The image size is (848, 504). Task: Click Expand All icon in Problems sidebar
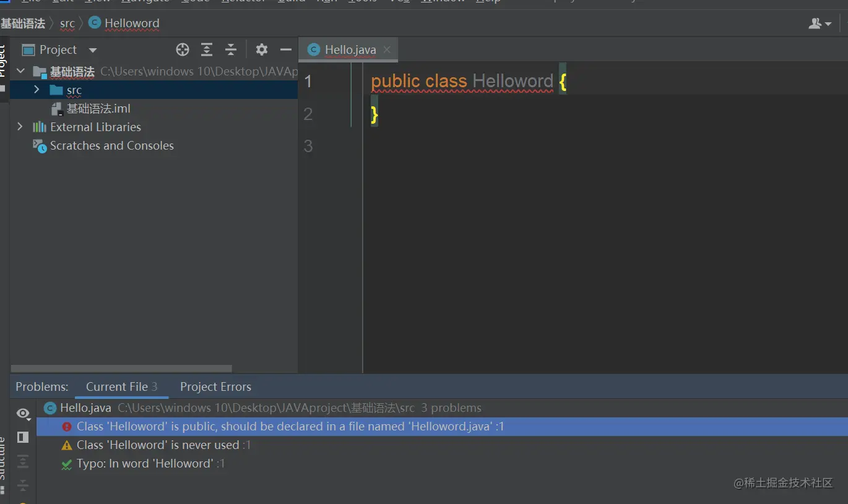(23, 461)
